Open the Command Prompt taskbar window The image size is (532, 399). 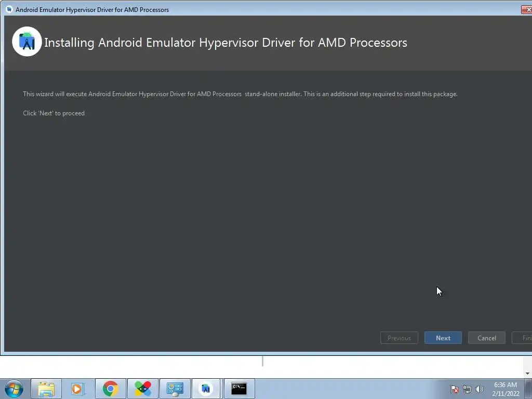[239, 389]
